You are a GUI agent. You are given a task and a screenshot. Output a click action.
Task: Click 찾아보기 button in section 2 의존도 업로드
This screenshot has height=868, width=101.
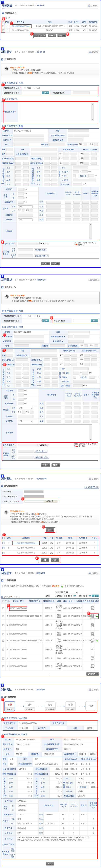tap(43, 243)
